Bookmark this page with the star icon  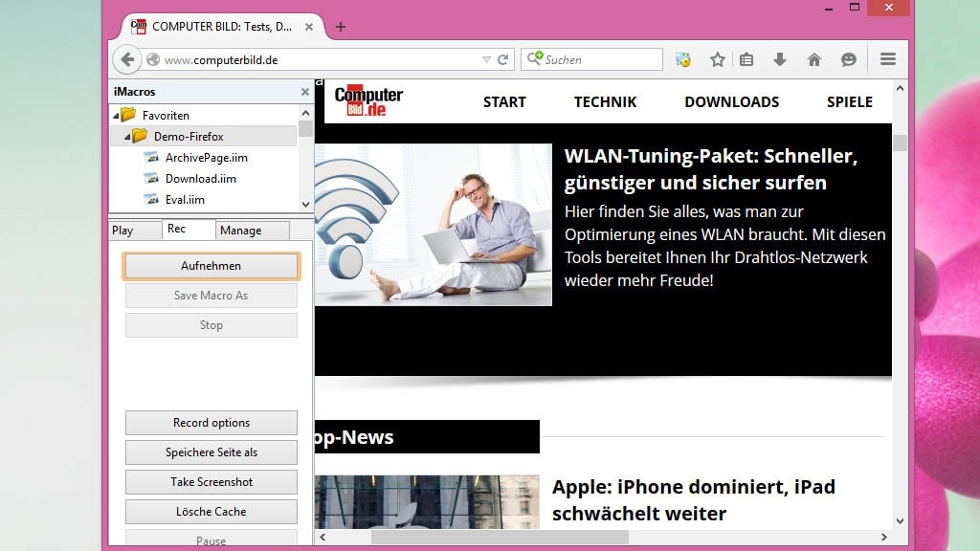718,60
